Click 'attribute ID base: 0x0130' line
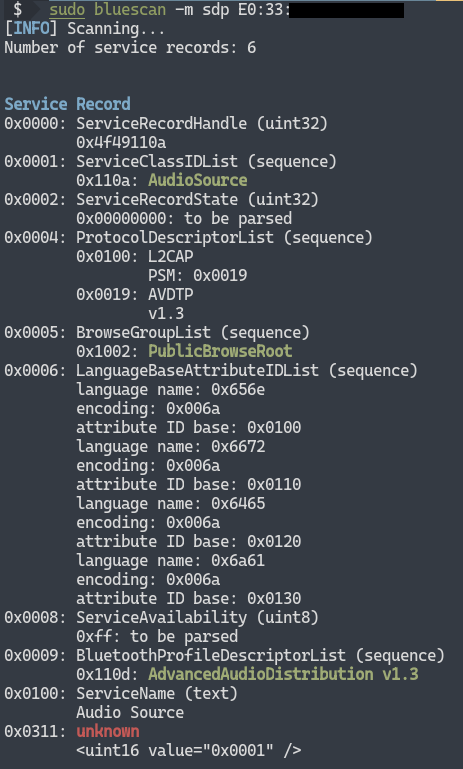463x769 pixels. click(189, 598)
